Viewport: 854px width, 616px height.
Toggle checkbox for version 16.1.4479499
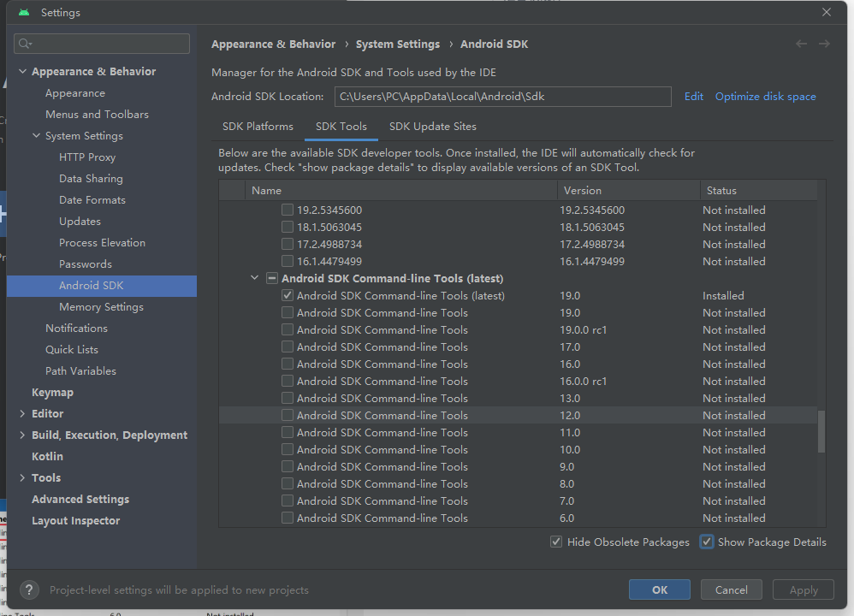click(x=288, y=261)
